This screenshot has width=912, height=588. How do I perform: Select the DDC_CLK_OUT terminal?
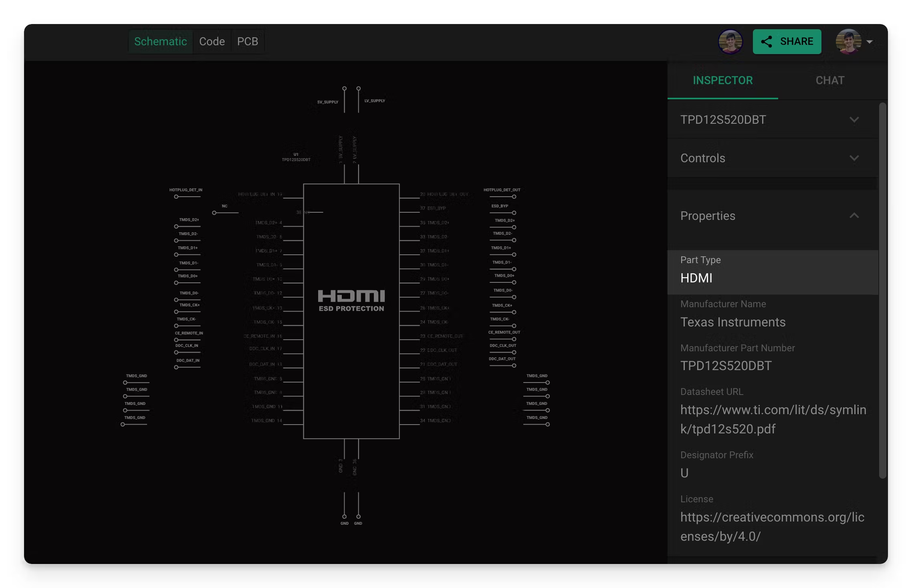pyautogui.click(x=502, y=349)
